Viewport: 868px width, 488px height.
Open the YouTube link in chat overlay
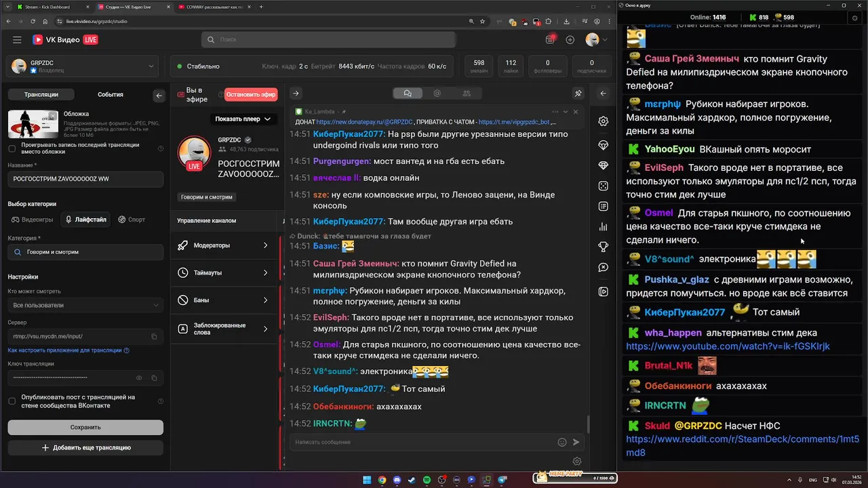[x=728, y=346]
